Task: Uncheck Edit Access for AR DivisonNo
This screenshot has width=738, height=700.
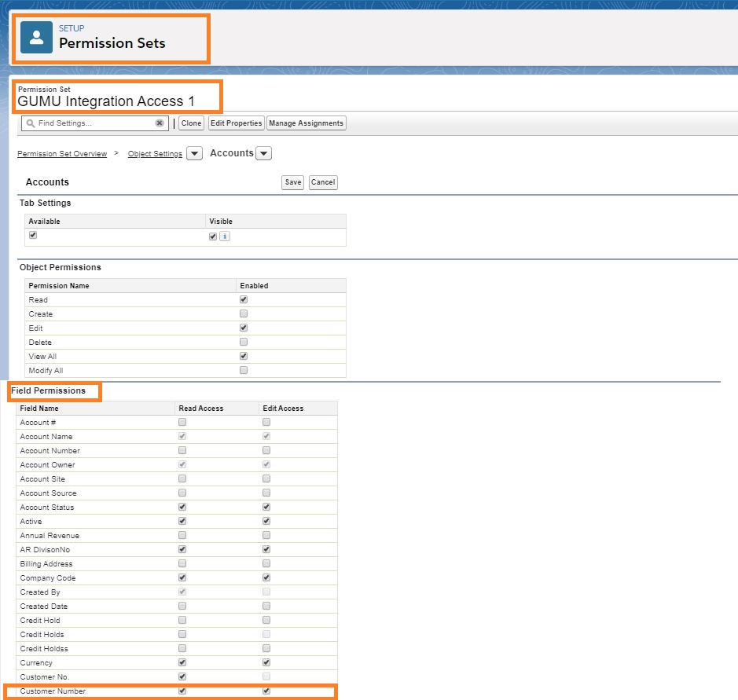Action: click(x=266, y=549)
